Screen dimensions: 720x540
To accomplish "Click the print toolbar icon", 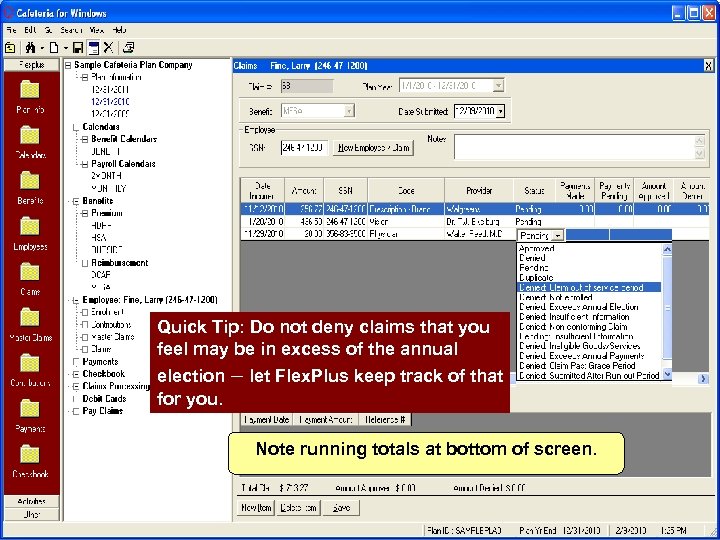I will (x=129, y=48).
